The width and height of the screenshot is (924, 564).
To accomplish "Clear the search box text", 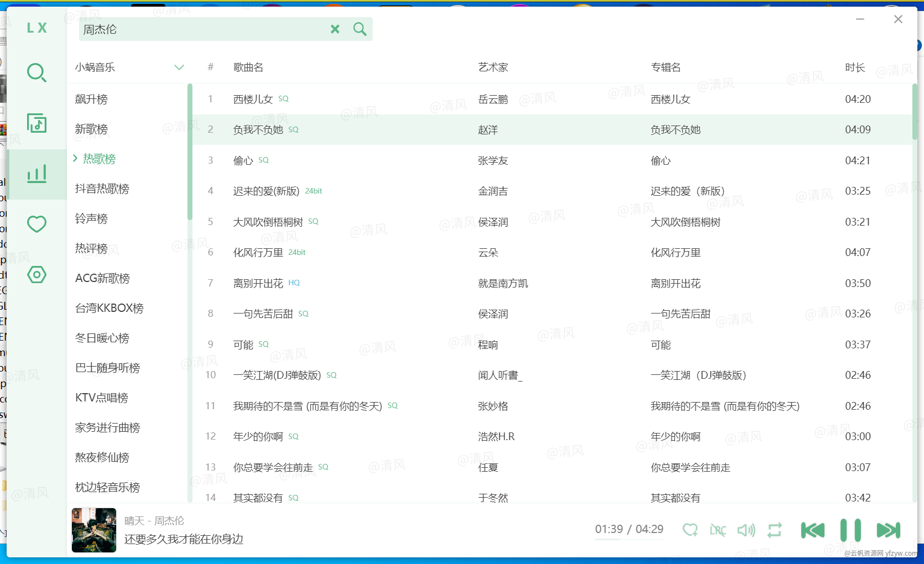I will coord(335,29).
